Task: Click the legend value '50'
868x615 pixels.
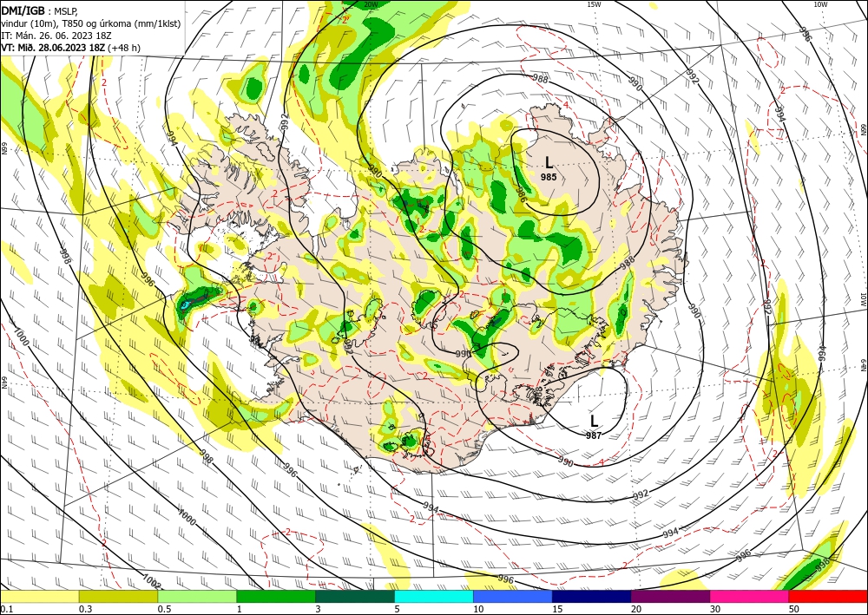Action: coord(794,609)
